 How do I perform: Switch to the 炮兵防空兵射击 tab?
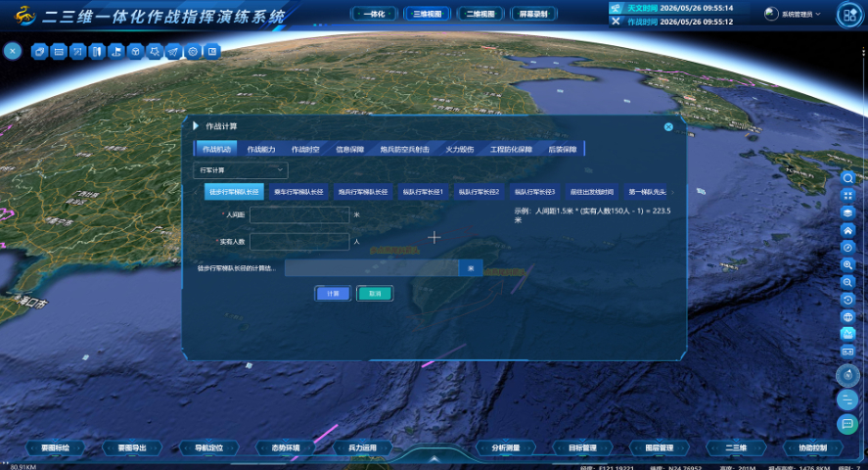click(405, 149)
